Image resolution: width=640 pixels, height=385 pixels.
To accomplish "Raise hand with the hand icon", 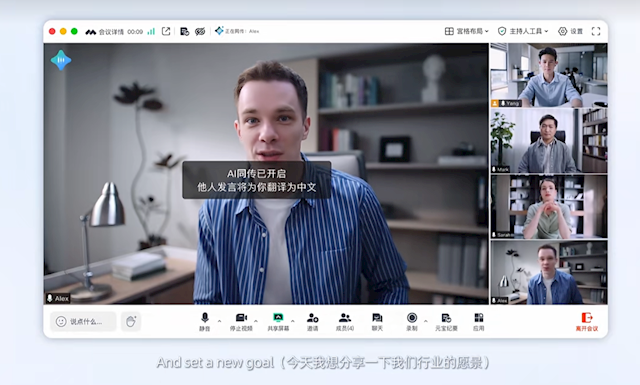I will point(131,322).
